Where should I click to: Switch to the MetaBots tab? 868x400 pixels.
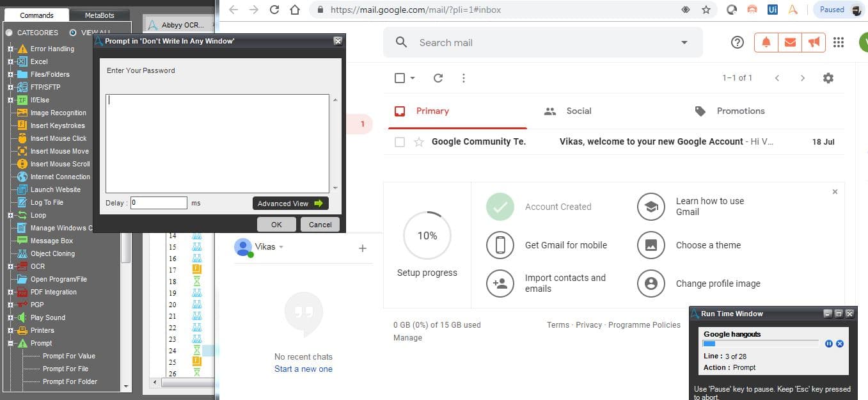[x=99, y=15]
